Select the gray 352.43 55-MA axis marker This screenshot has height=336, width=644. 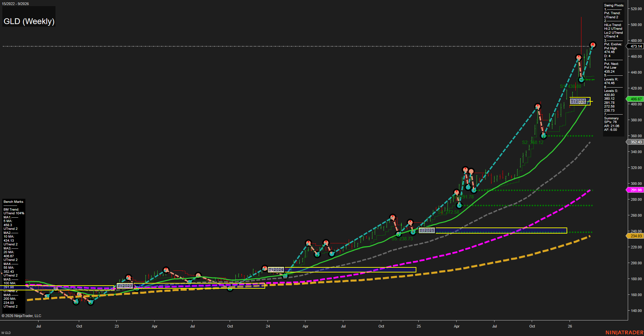point(636,142)
